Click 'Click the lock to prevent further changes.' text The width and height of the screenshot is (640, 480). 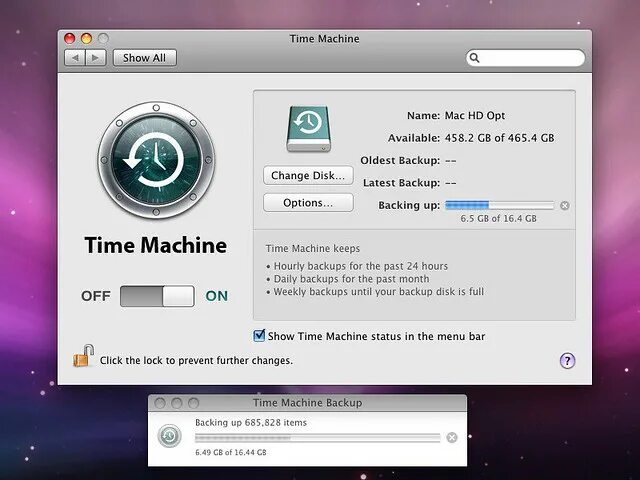point(196,360)
